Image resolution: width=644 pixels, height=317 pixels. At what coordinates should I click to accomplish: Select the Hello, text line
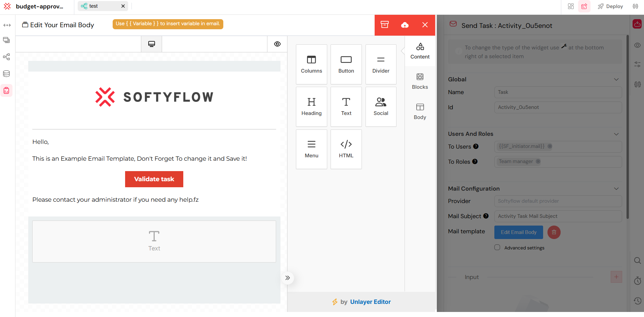point(41,142)
